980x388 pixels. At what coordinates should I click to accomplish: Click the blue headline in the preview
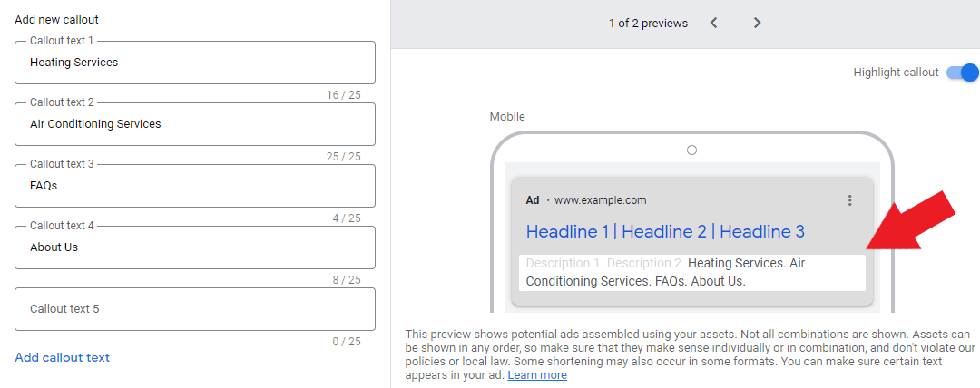(665, 232)
